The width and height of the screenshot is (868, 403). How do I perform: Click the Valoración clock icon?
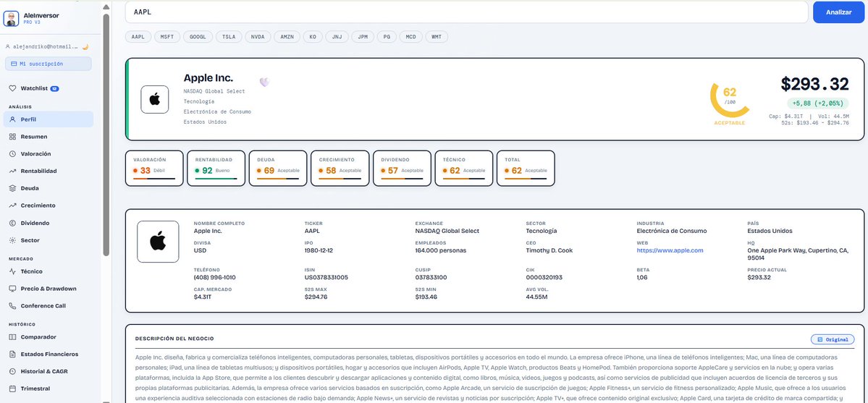pos(13,154)
